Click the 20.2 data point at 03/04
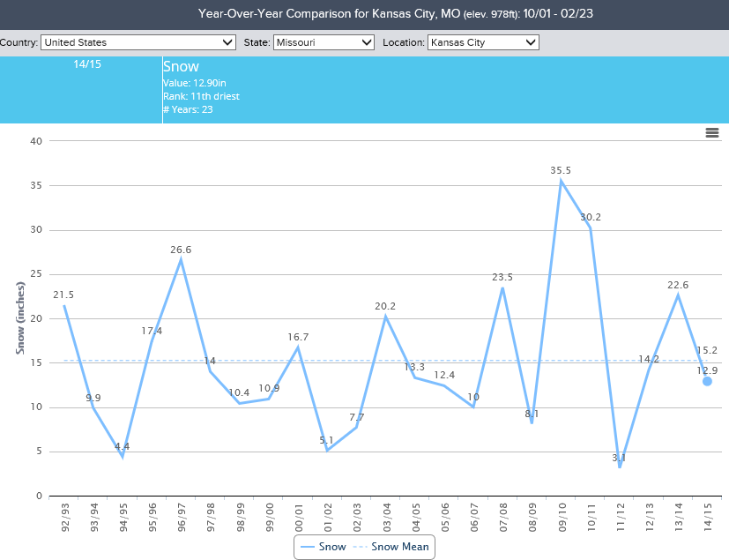Viewport: 729px width, 560px height. 386,316
